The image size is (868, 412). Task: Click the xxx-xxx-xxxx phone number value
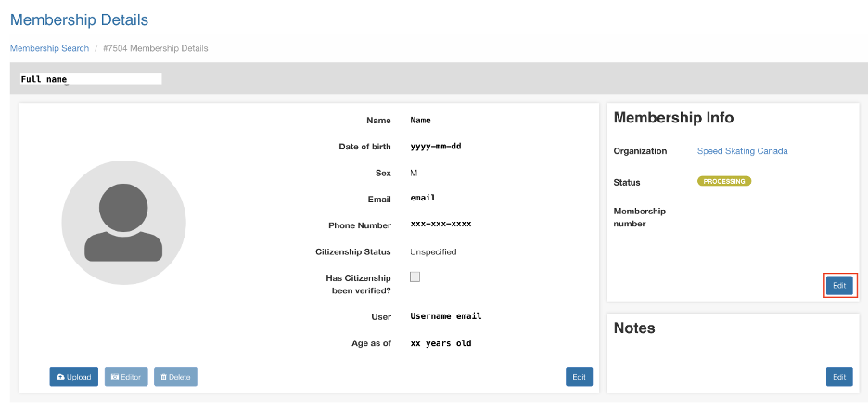440,225
